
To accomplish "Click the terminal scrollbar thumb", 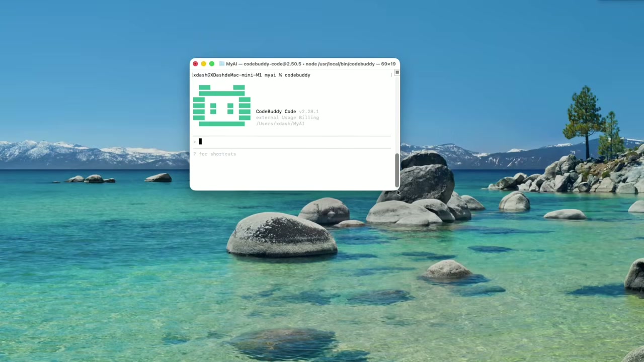I will [397, 170].
